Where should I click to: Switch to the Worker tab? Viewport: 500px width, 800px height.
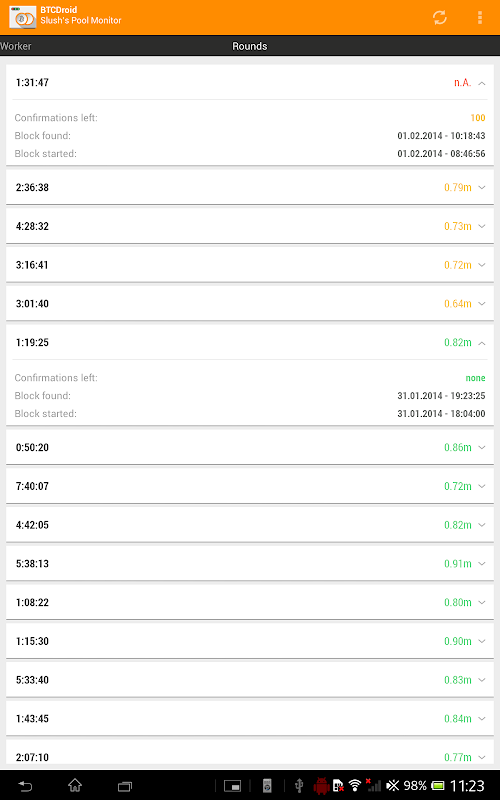16,46
